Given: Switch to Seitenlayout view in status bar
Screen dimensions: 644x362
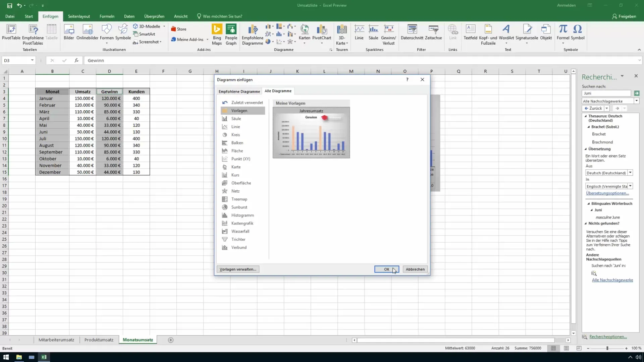Looking at the screenshot, I should coord(566,348).
